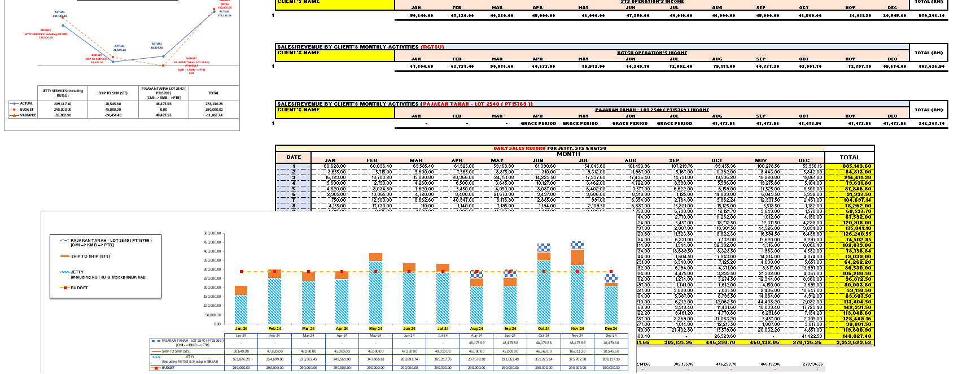This screenshot has height=374, width=980.
Task: Select SHIP TO SHIP (STS) legend entry in bar chart
Action: 84,256
